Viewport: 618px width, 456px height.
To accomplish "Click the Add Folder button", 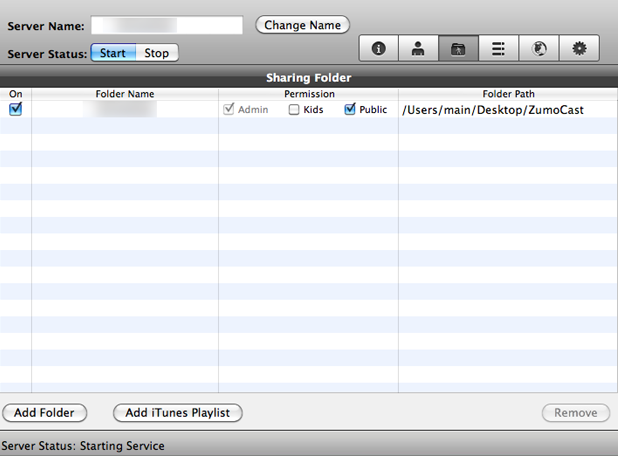I will [45, 412].
